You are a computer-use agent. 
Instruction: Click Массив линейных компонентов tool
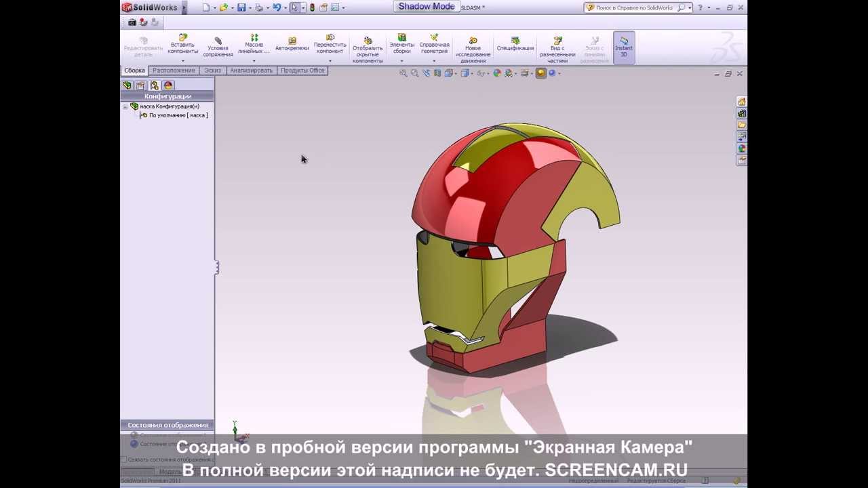coord(254,45)
